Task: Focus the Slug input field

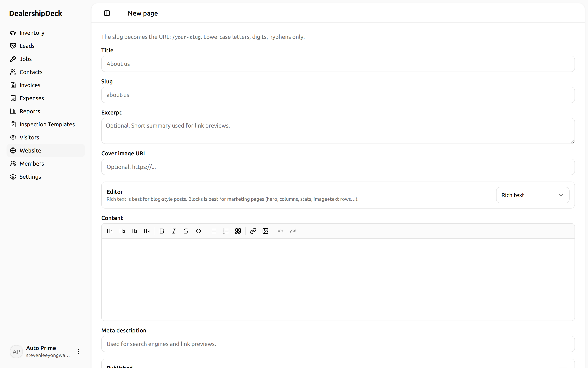Action: tap(338, 95)
